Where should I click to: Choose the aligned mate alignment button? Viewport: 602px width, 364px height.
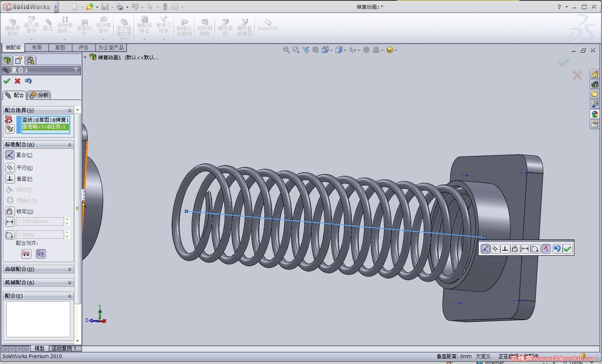[26, 254]
